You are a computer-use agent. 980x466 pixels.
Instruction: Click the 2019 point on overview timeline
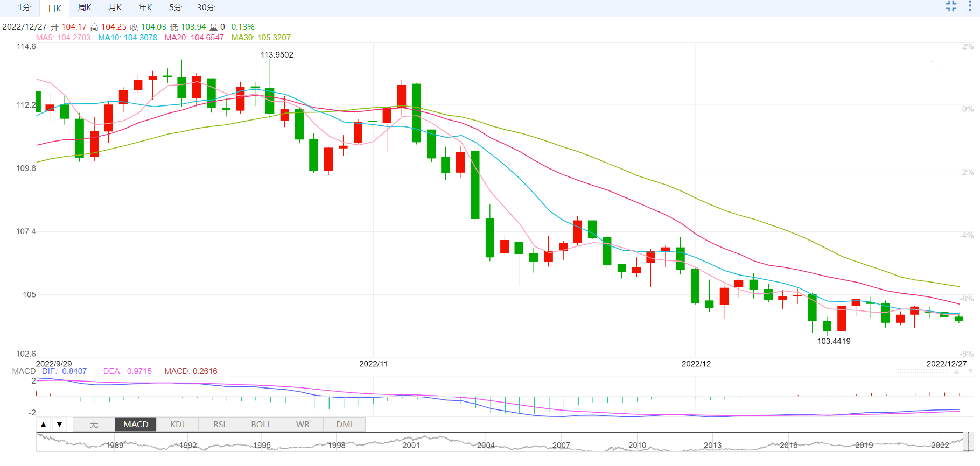864,446
